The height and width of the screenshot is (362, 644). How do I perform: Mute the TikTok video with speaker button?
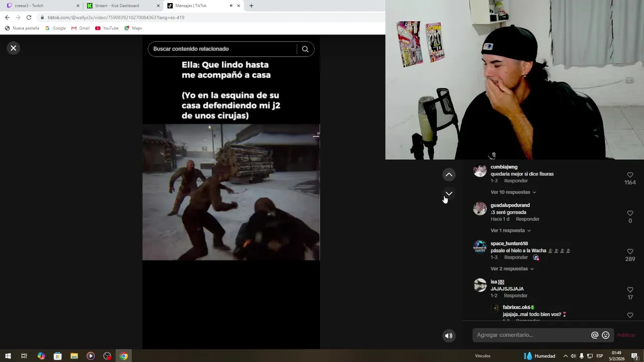449,336
